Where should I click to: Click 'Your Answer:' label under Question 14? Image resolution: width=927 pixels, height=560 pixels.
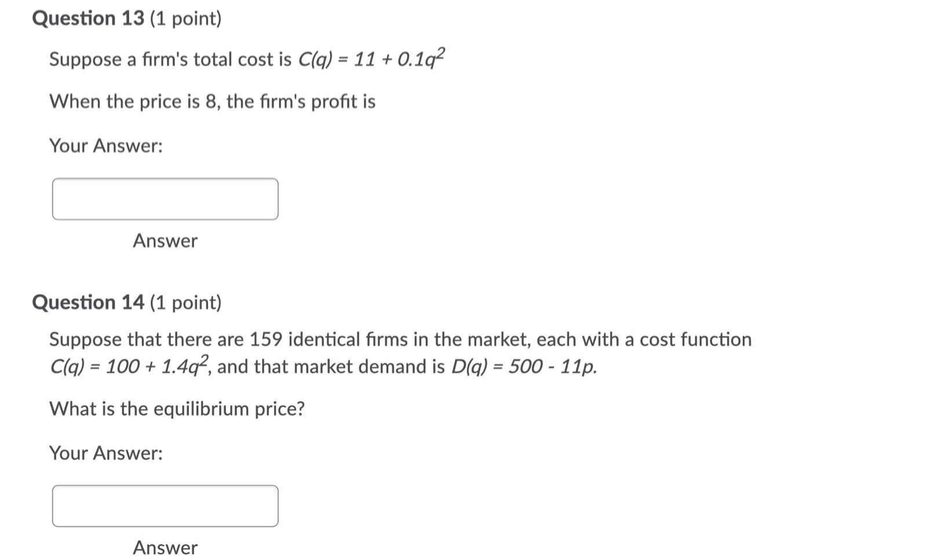(x=107, y=453)
